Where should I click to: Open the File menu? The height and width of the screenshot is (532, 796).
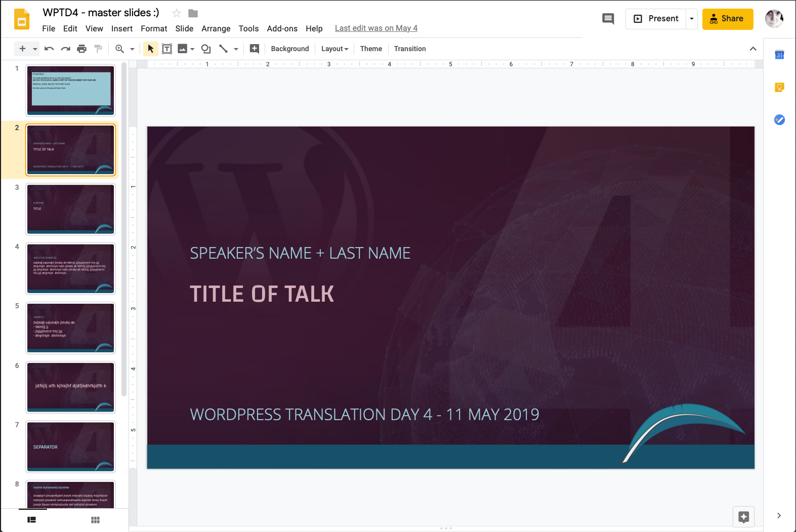click(x=49, y=28)
